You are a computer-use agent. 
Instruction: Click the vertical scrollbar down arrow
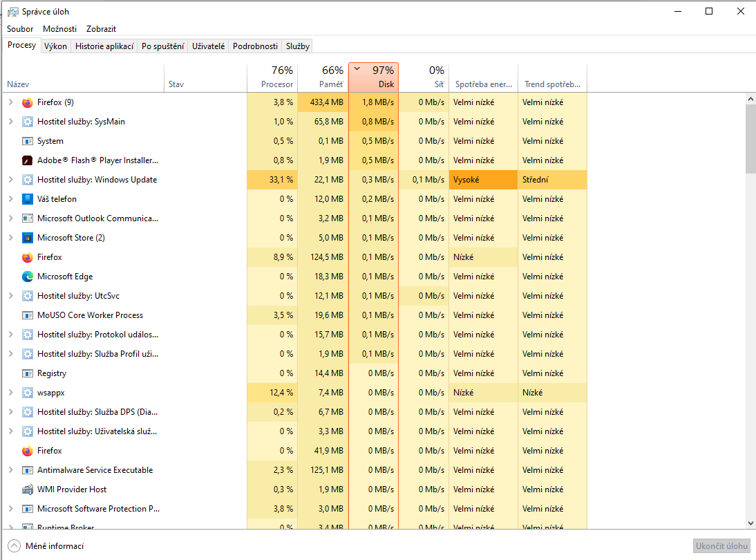750,523
